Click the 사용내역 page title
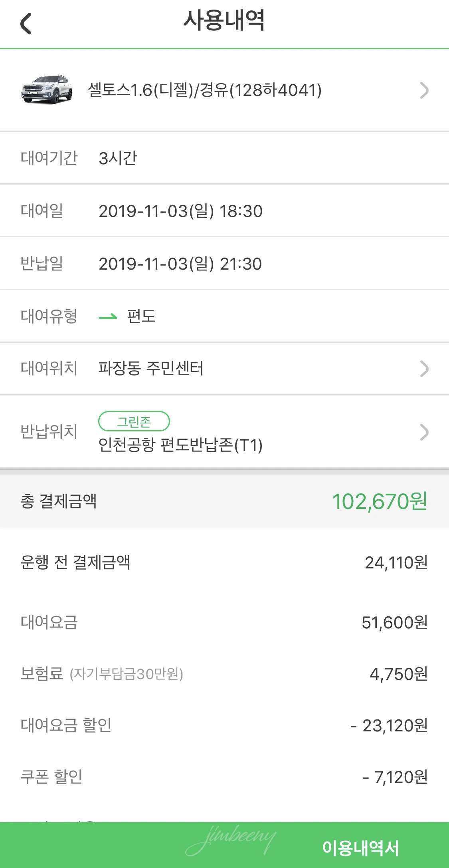 pyautogui.click(x=224, y=20)
